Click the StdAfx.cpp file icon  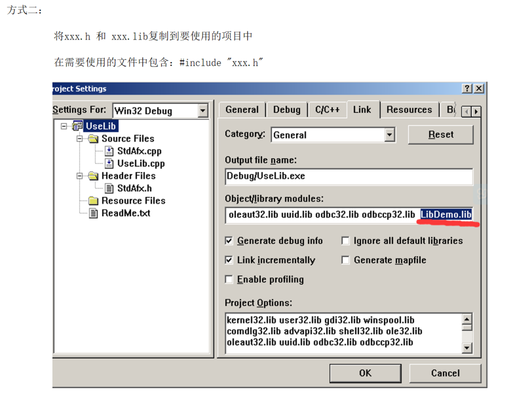109,151
